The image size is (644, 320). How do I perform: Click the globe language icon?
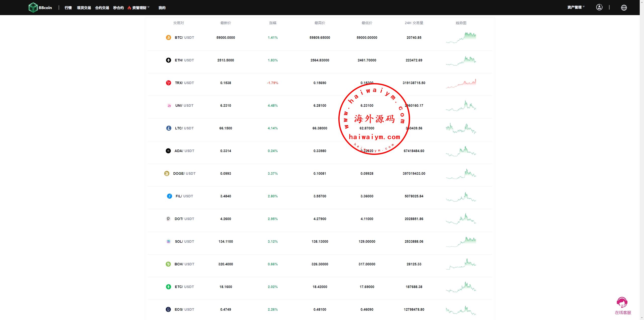(x=624, y=8)
